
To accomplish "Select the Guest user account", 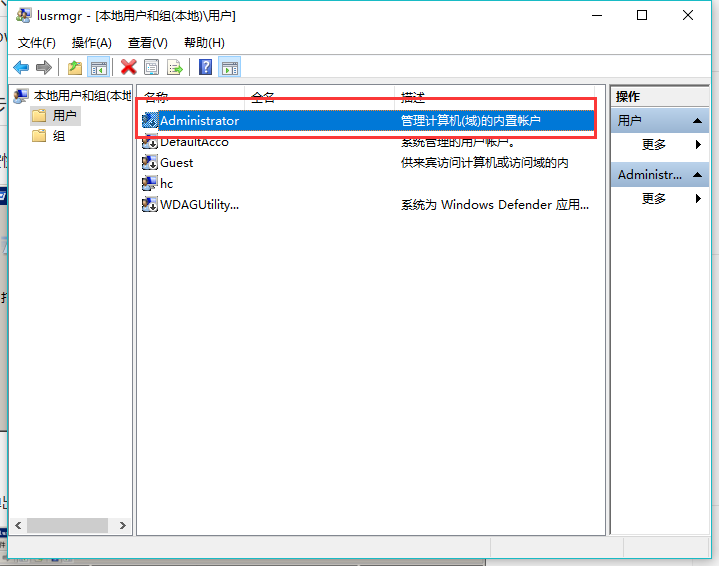I will [x=176, y=163].
